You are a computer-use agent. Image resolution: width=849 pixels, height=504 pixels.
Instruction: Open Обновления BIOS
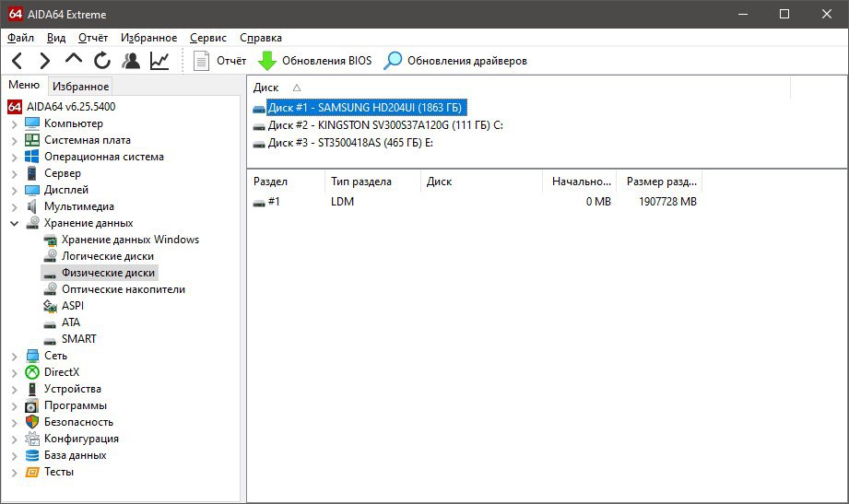coord(315,61)
